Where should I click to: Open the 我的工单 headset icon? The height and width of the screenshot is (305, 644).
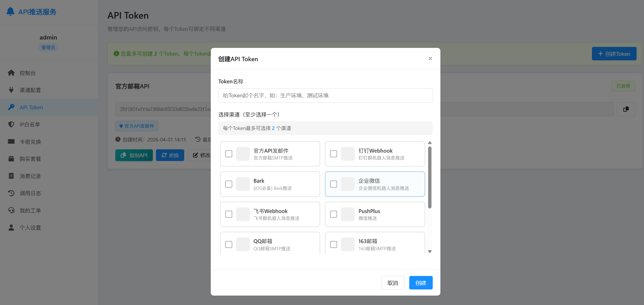pyautogui.click(x=11, y=210)
